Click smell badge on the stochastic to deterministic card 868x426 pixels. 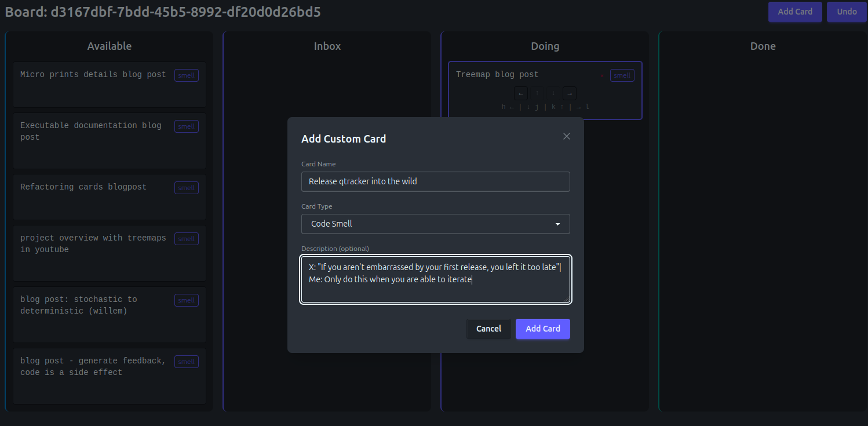186,300
